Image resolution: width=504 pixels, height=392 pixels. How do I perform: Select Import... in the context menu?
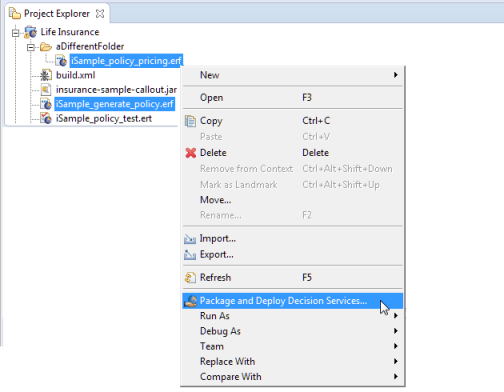293,239
